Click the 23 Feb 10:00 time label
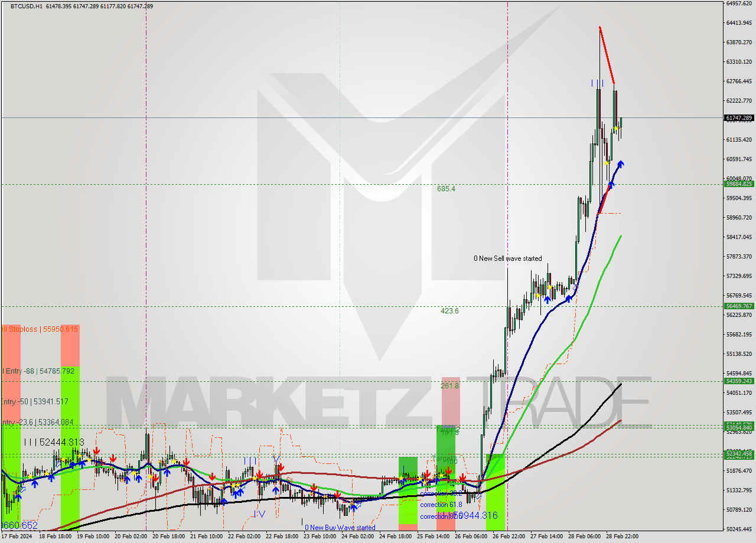 (x=320, y=537)
